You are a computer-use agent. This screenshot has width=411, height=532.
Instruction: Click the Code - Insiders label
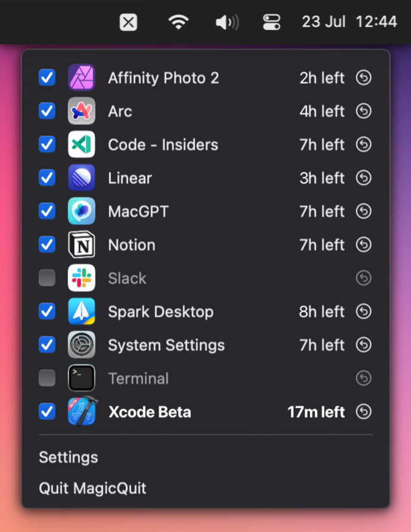[163, 145]
